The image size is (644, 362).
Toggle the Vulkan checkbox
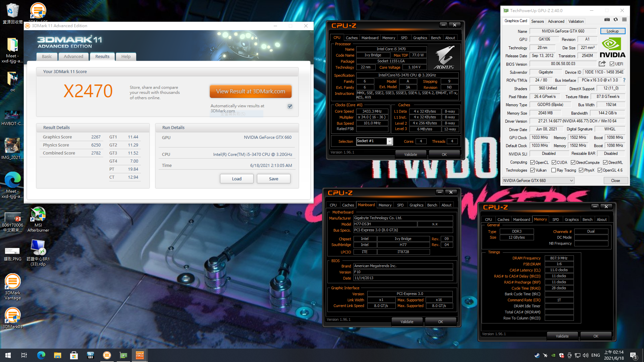532,170
